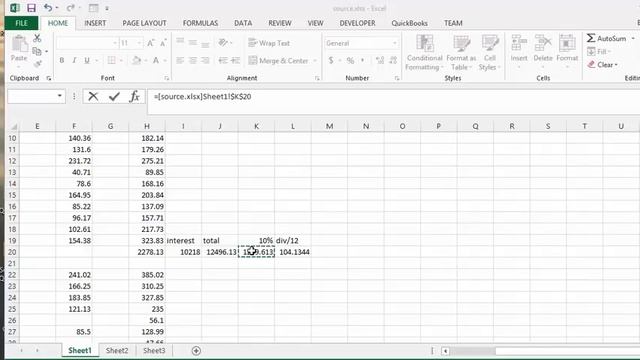Open the font size dropdown

139,43
